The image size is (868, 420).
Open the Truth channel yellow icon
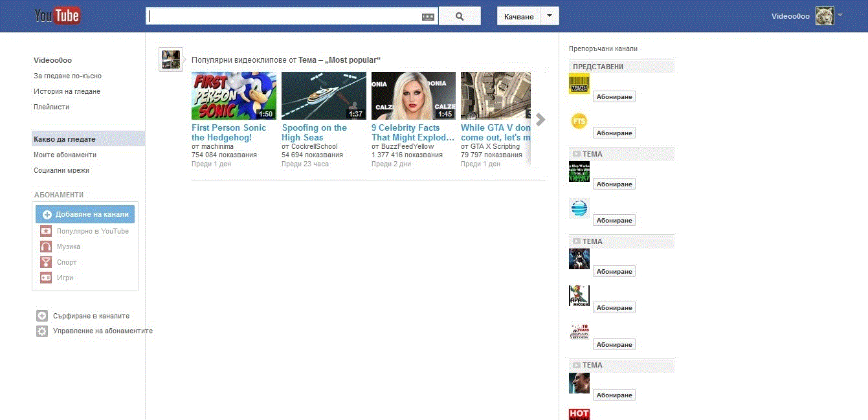[x=579, y=83]
